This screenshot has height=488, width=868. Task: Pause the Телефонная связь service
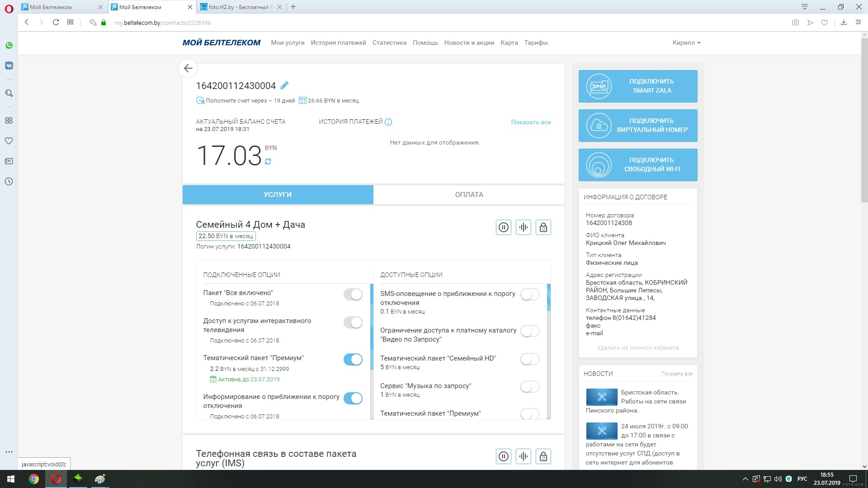[504, 456]
